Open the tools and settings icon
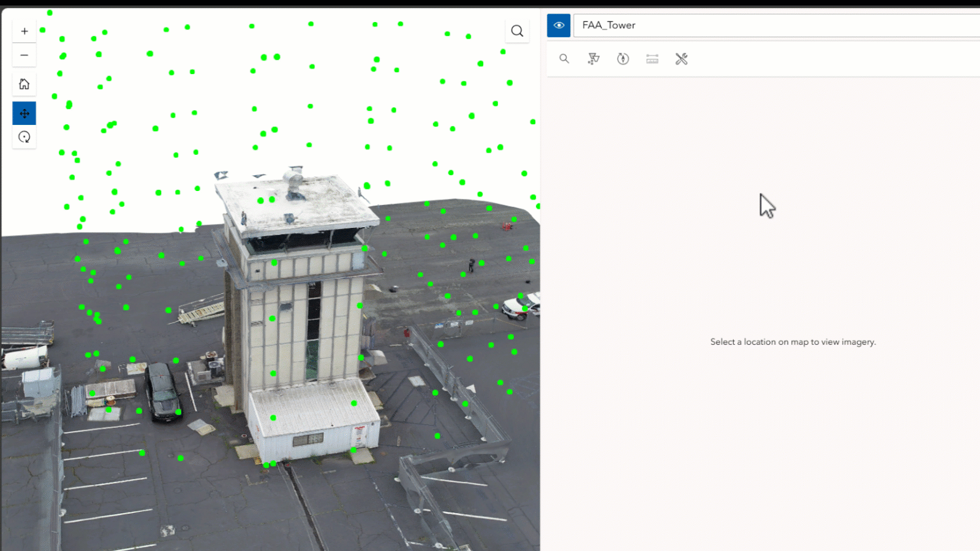Viewport: 980px width, 551px height. pyautogui.click(x=681, y=59)
